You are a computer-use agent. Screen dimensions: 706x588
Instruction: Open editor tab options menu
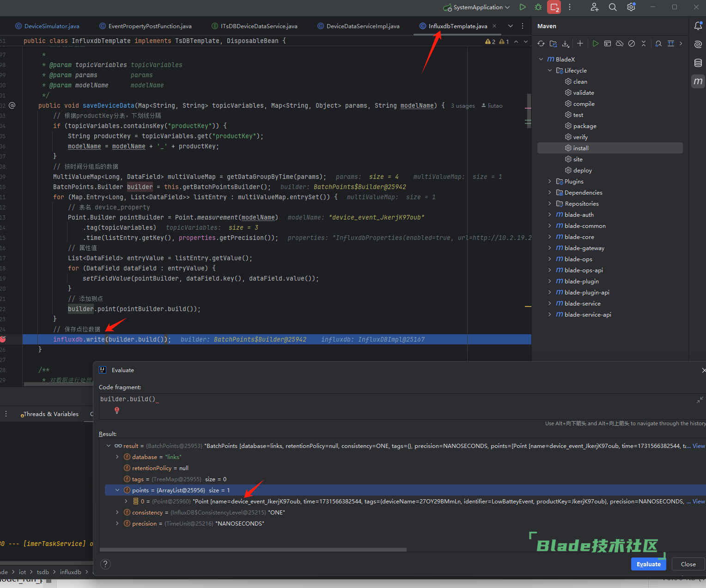pyautogui.click(x=523, y=26)
